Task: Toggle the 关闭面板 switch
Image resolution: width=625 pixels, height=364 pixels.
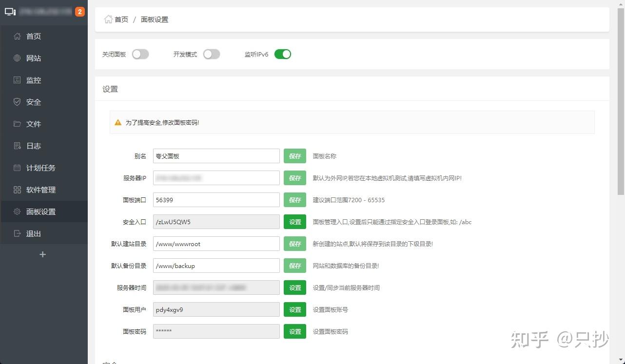Action: [x=140, y=54]
